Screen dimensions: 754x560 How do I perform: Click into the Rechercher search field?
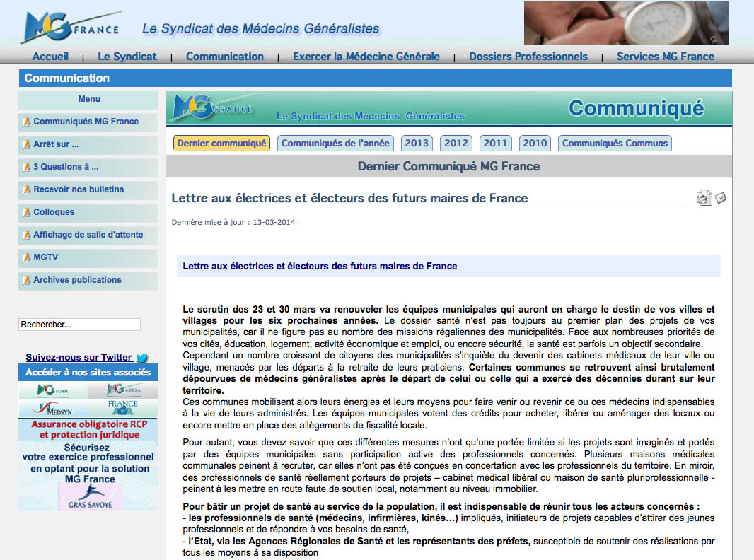tap(79, 325)
